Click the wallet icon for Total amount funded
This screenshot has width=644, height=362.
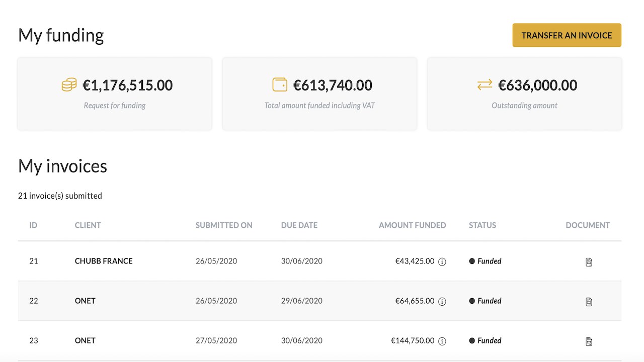click(x=280, y=84)
